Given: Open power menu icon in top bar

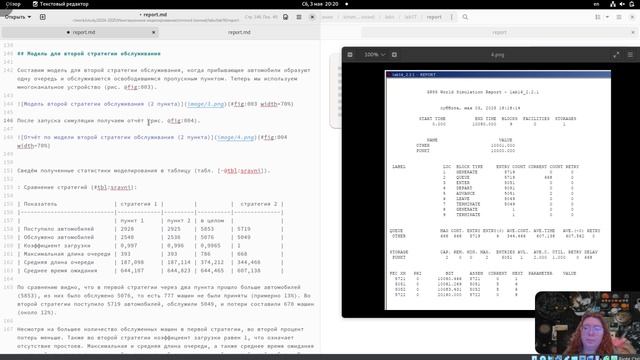Looking at the screenshot, I should tap(632, 4).
